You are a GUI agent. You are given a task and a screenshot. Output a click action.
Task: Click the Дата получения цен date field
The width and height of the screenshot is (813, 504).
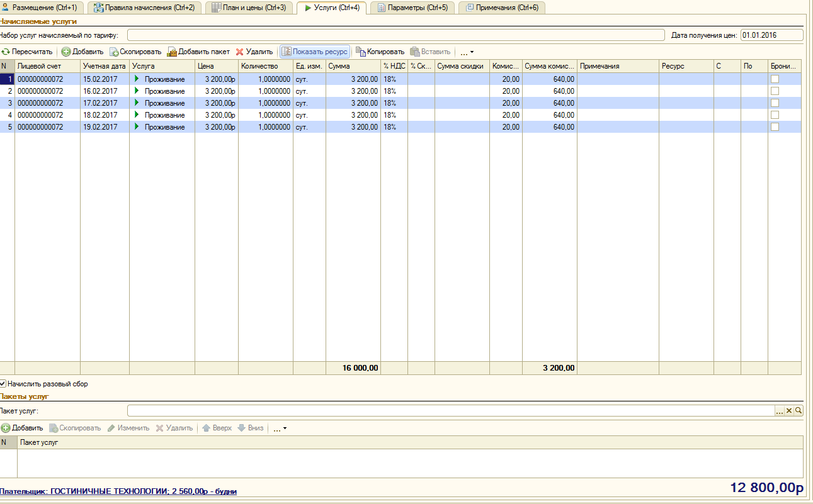point(771,35)
